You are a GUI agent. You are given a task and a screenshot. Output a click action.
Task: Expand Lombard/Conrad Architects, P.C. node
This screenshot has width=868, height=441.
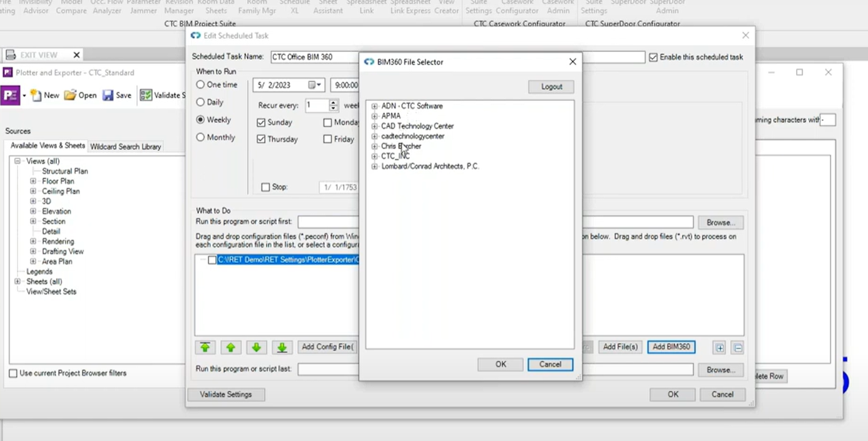(x=374, y=166)
